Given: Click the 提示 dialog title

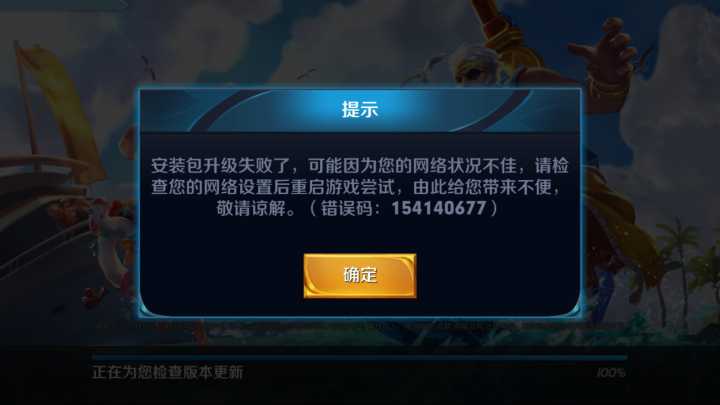Looking at the screenshot, I should click(x=360, y=110).
